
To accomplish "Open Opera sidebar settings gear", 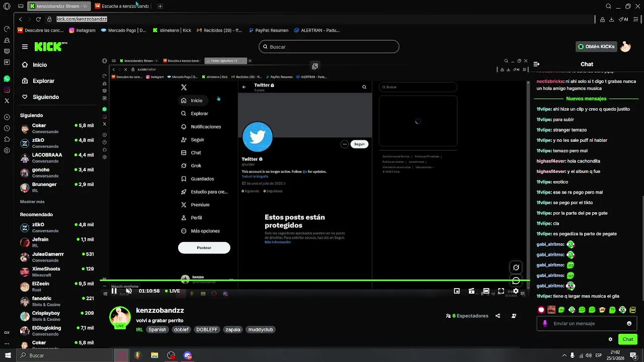I will click(x=7, y=150).
